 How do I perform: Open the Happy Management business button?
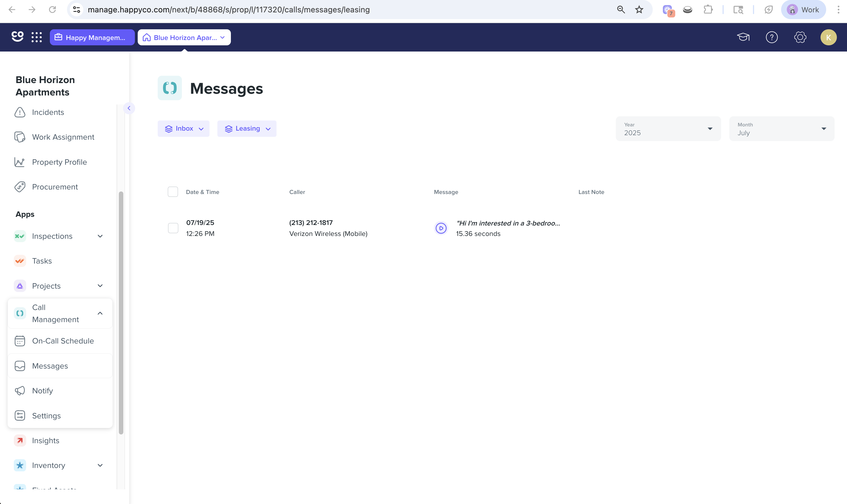click(92, 37)
